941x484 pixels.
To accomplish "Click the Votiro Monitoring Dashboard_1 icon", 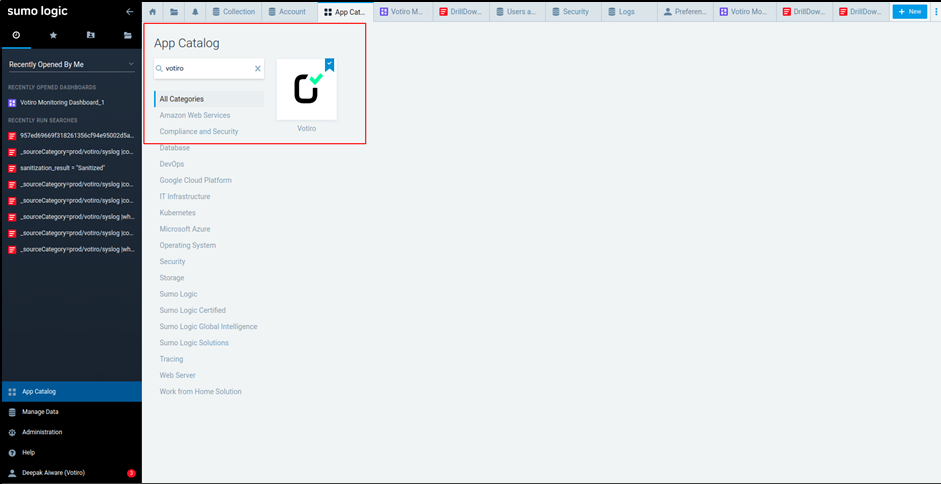I will 12,103.
